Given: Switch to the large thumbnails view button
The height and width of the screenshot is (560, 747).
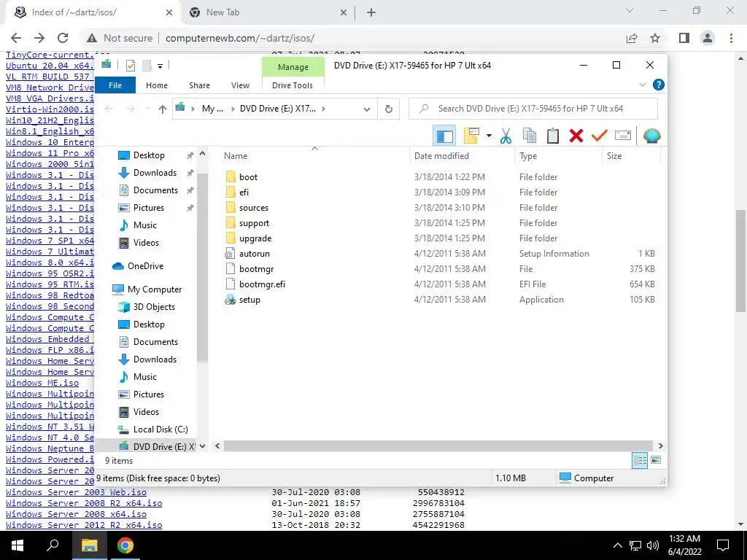Looking at the screenshot, I should (656, 461).
